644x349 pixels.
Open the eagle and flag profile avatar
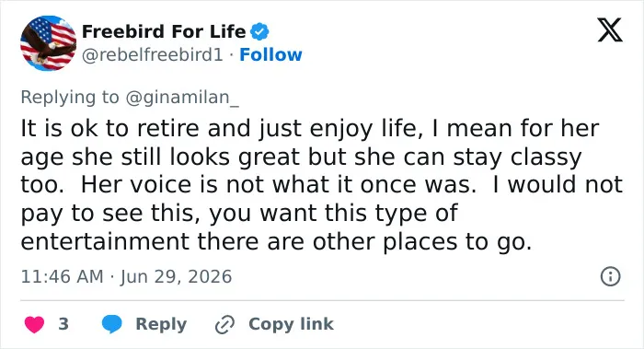(x=49, y=43)
